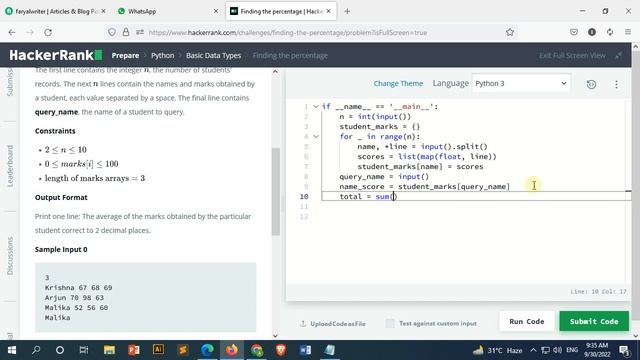The height and width of the screenshot is (360, 640).
Task: Open Microsoft Word from taskbar
Action: (305, 350)
